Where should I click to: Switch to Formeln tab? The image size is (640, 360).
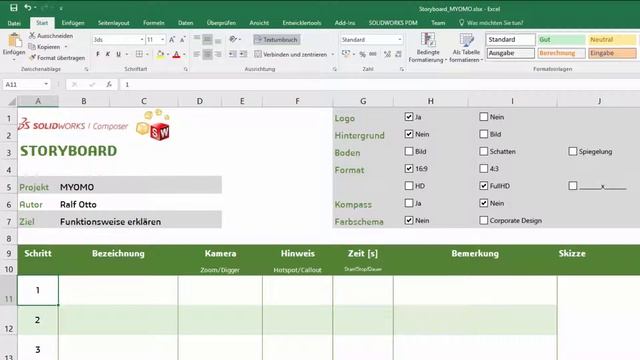154,23
